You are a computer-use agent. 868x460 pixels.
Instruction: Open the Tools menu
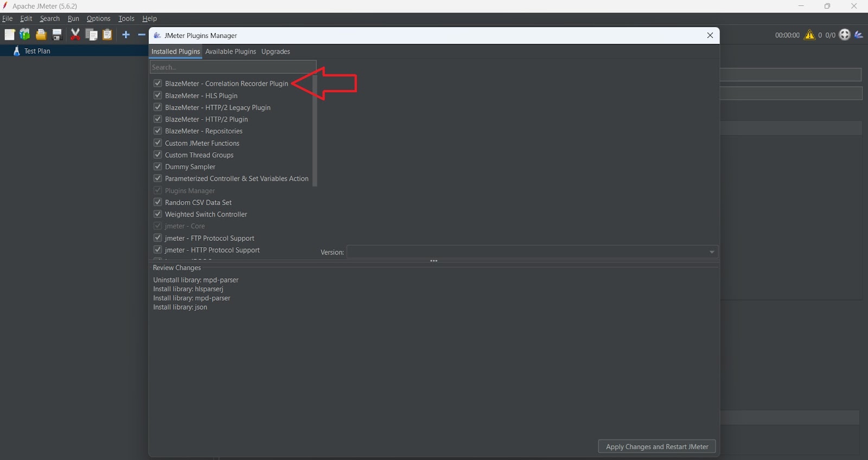126,18
